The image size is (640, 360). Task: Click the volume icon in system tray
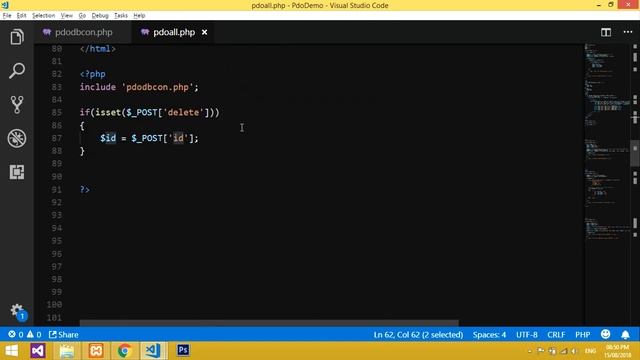(574, 351)
